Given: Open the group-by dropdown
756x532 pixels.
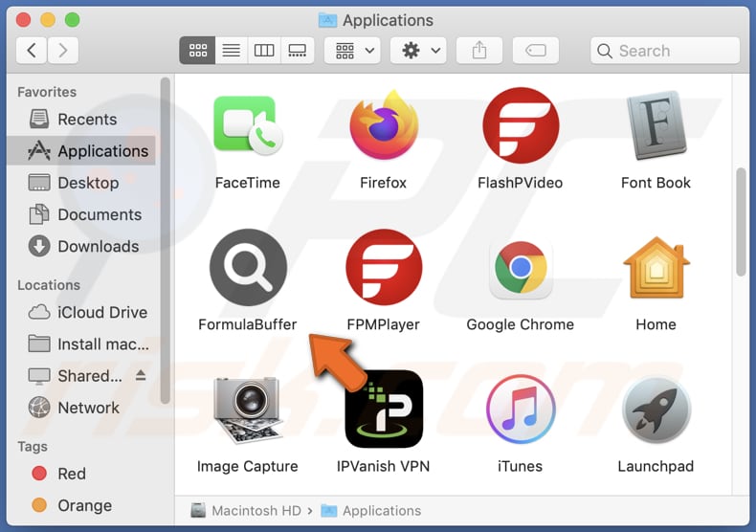Looking at the screenshot, I should point(353,50).
